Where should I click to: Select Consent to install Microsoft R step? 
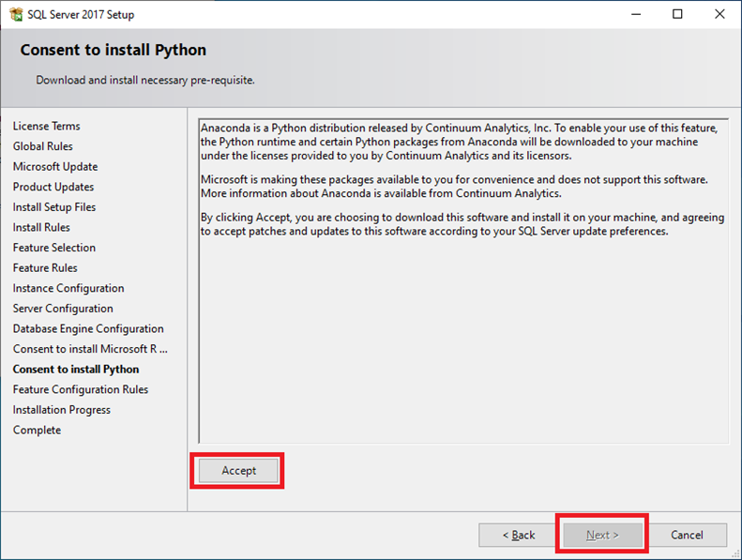(90, 349)
